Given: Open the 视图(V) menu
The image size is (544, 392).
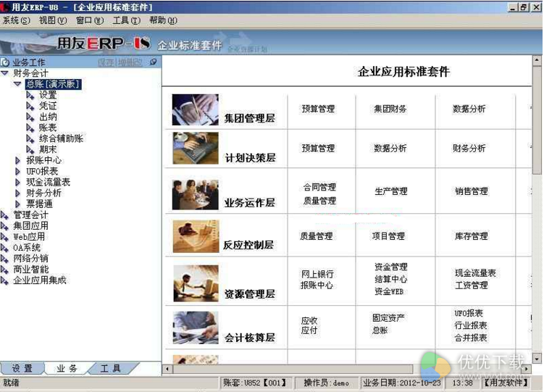Looking at the screenshot, I should pos(53,20).
